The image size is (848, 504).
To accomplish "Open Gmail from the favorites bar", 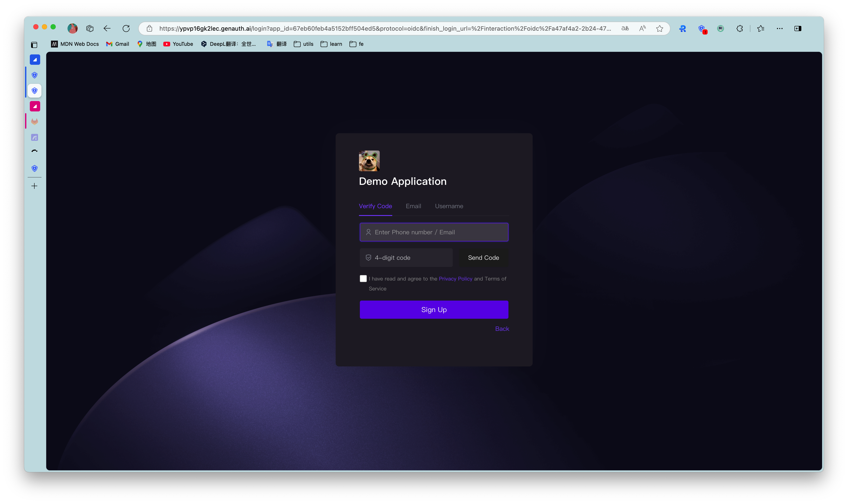I will pos(117,44).
